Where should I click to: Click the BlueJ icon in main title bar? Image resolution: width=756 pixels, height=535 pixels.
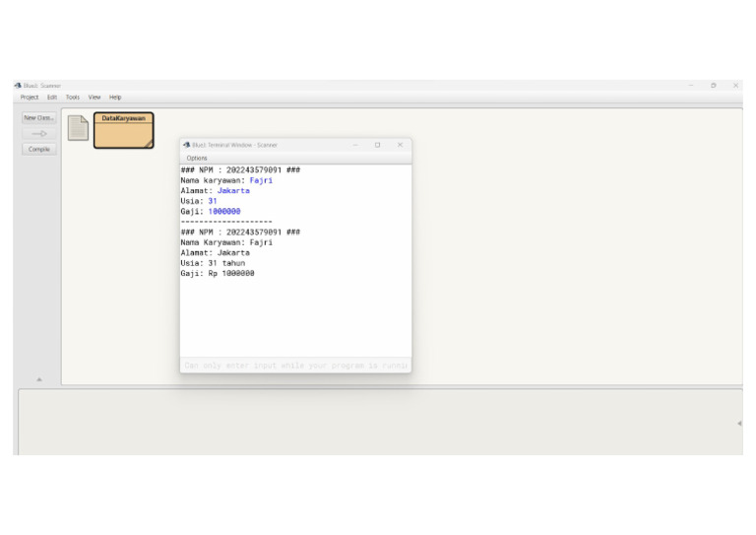pos(18,86)
